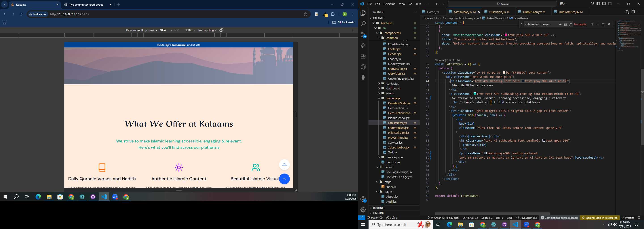This screenshot has width=644, height=229.
Task: Open the Selection menu
Action: [x=390, y=4]
